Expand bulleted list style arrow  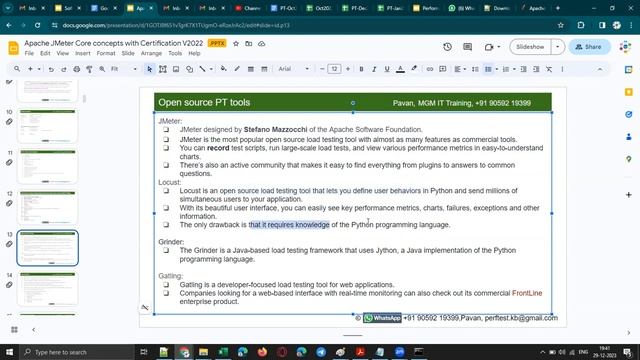pos(497,69)
